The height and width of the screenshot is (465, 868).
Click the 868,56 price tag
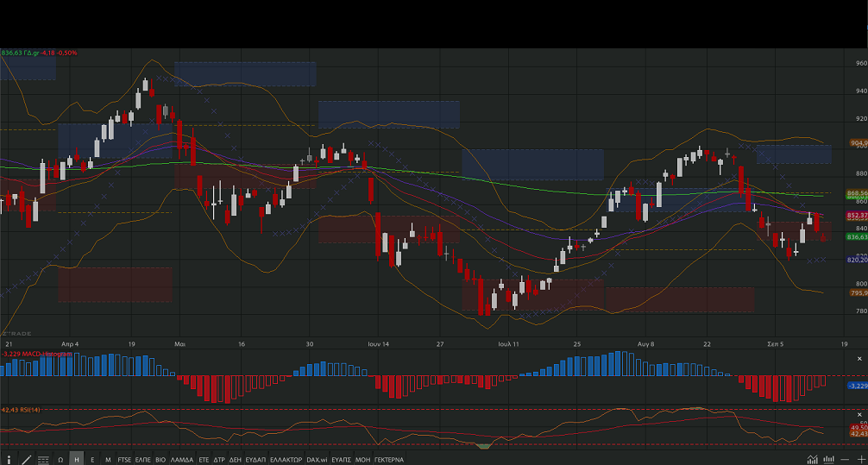coord(857,192)
